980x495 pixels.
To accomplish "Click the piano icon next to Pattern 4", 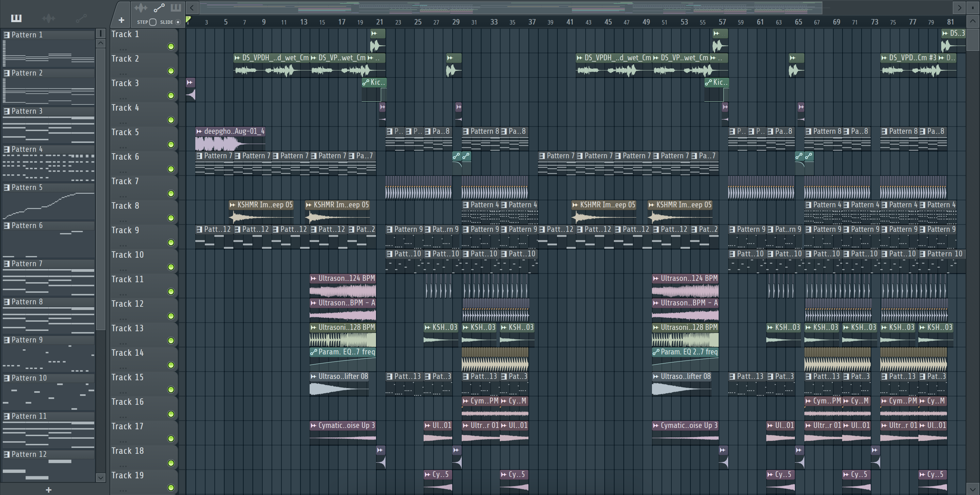I will point(6,149).
